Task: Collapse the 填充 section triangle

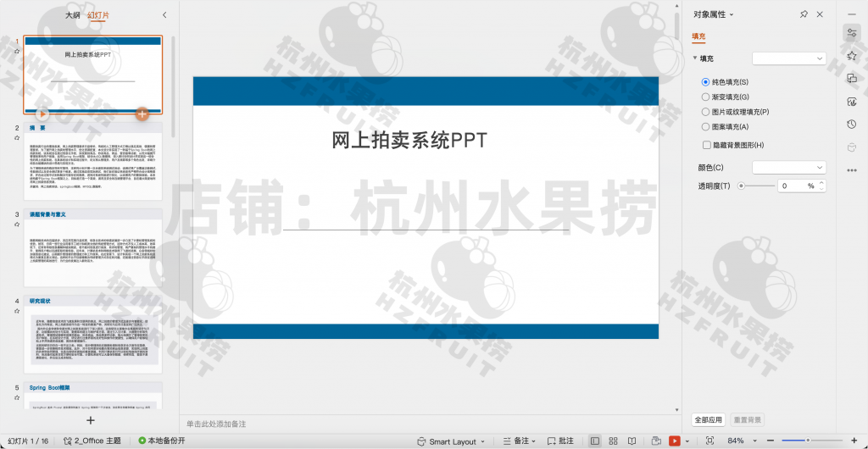Action: click(x=695, y=58)
